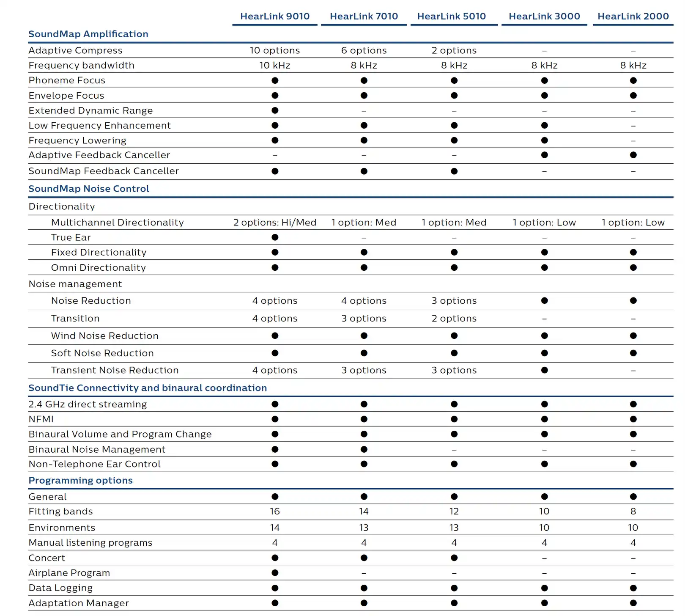Click Airplane Program dot under HearLink 9010

pos(275,573)
